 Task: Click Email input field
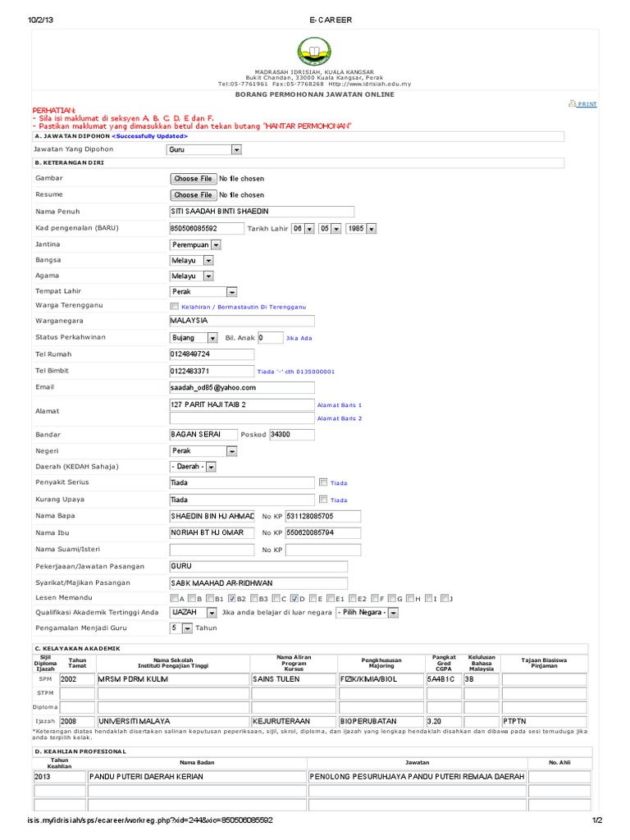coord(242,388)
